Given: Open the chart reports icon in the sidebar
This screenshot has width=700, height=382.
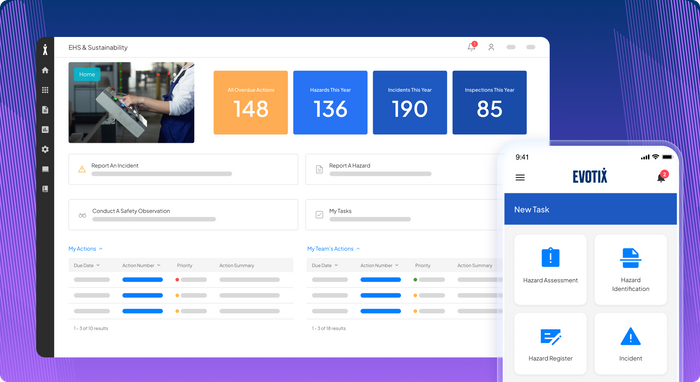Looking at the screenshot, I should point(45,129).
